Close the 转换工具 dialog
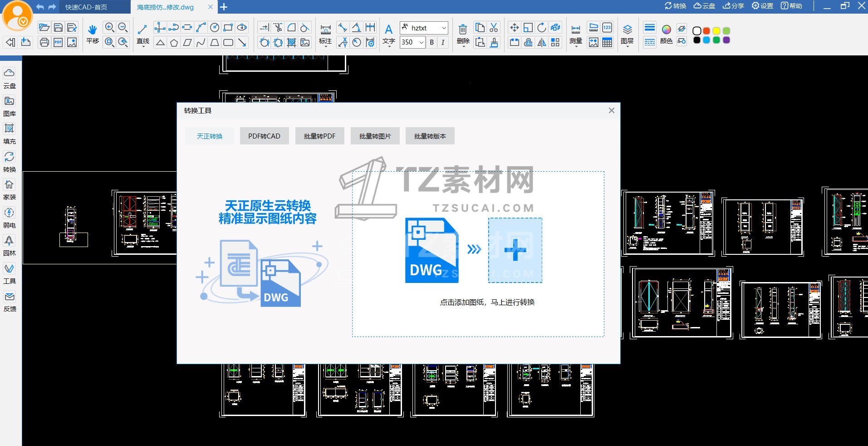Viewport: 868px width, 446px height. 612,110
